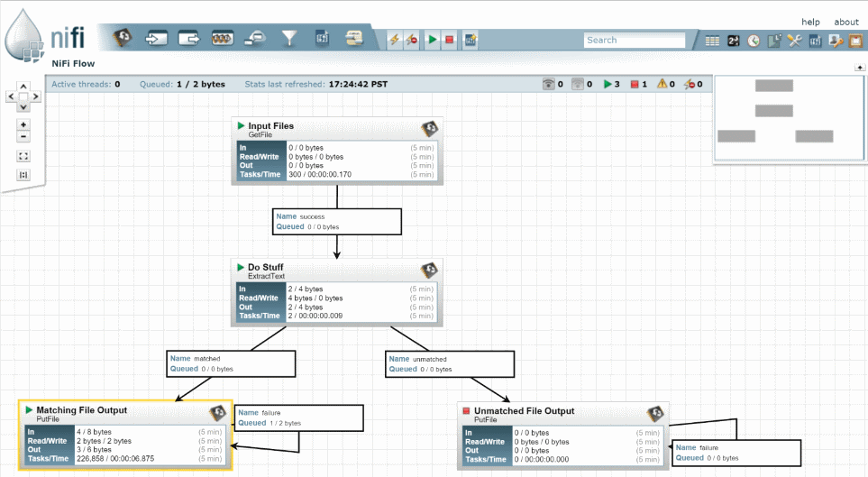Select the success connection label

click(x=336, y=222)
